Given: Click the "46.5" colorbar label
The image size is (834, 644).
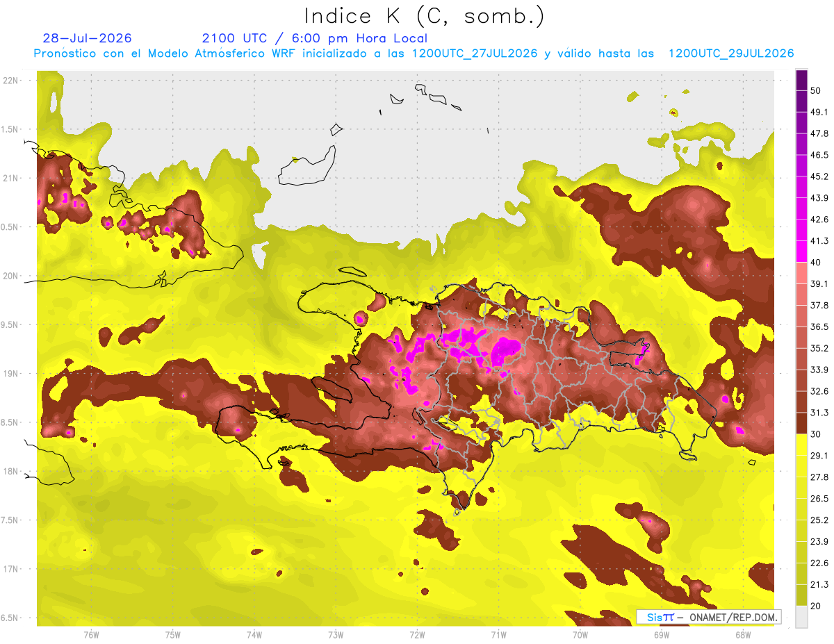Looking at the screenshot, I should (x=820, y=155).
